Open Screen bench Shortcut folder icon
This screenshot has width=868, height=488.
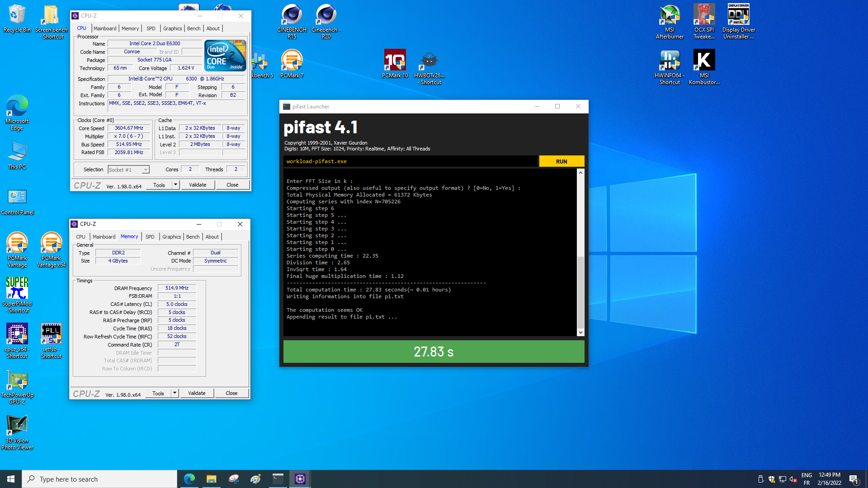51,21
